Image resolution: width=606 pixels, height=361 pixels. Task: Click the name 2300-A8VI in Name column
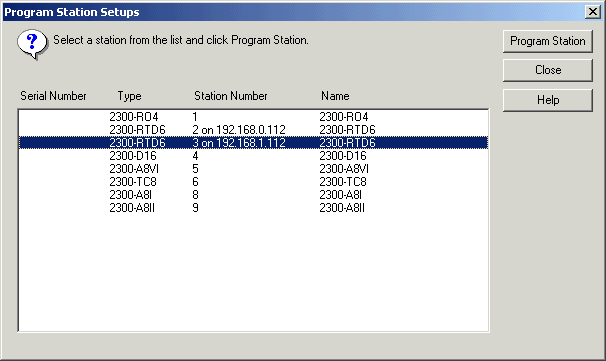[x=344, y=169]
